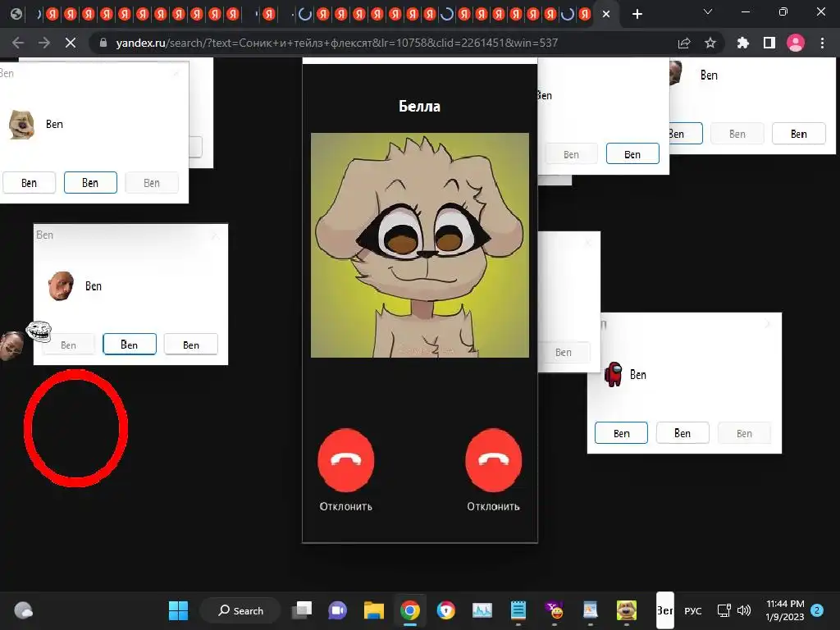Open network settings tray icon
The height and width of the screenshot is (630, 840).
[724, 610]
